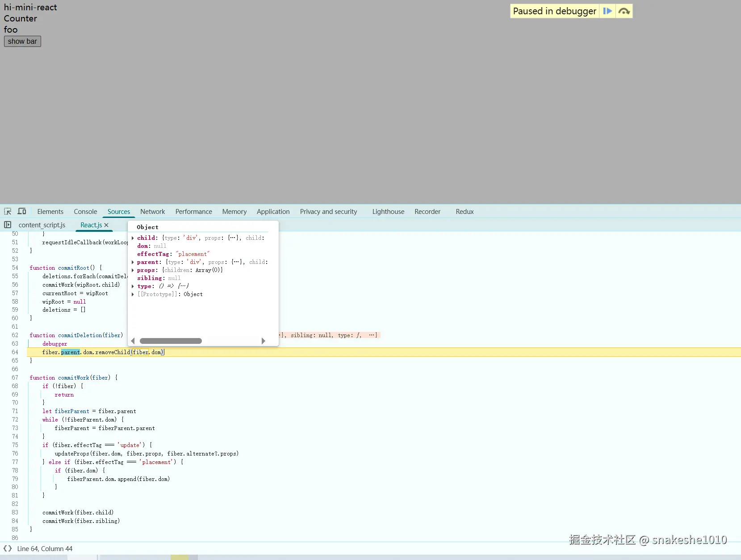Resume script execution in paused overlay
Screen dimensions: 741x560
[607, 11]
